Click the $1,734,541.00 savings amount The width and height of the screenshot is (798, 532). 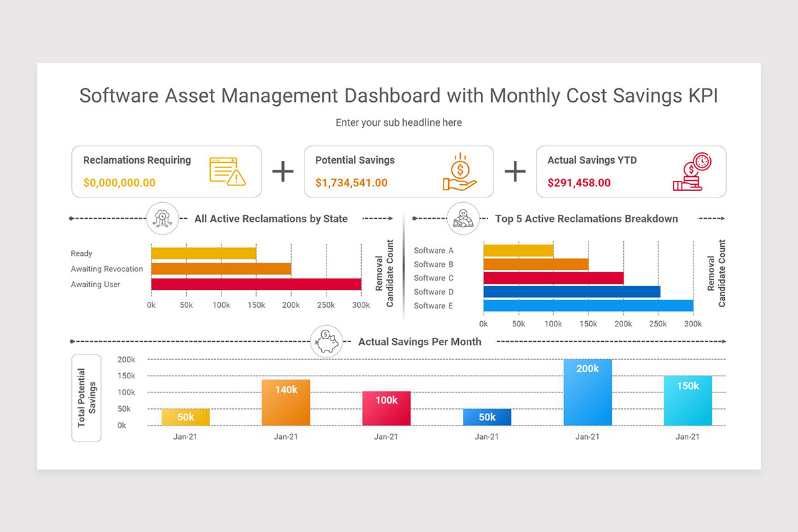tap(351, 183)
